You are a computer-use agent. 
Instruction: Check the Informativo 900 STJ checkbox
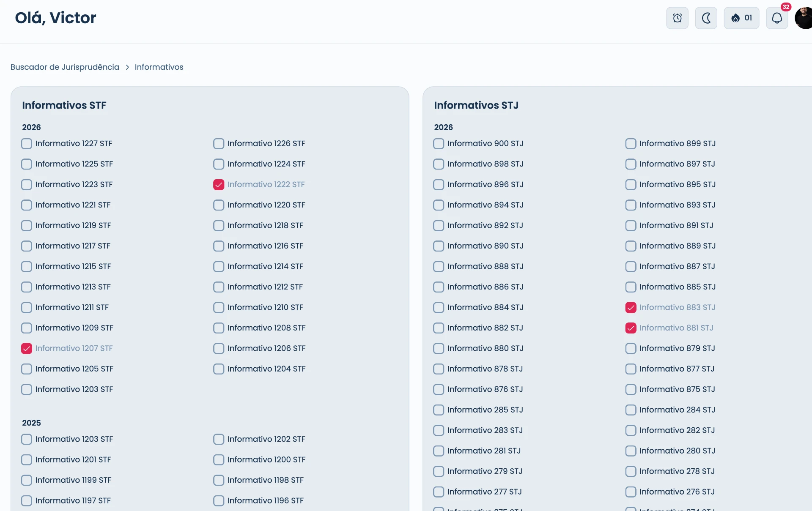(439, 144)
